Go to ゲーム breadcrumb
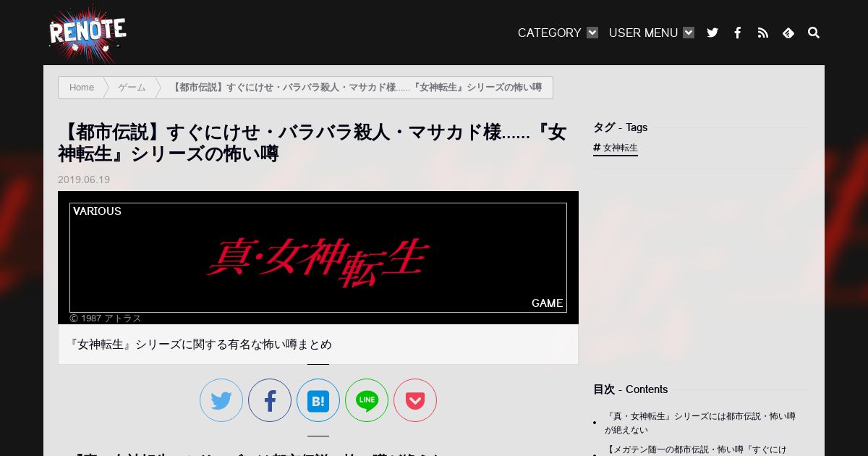Image resolution: width=868 pixels, height=456 pixels. [132, 88]
